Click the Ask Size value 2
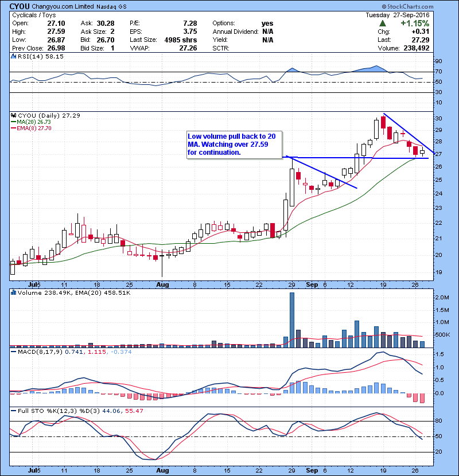 pos(112,32)
